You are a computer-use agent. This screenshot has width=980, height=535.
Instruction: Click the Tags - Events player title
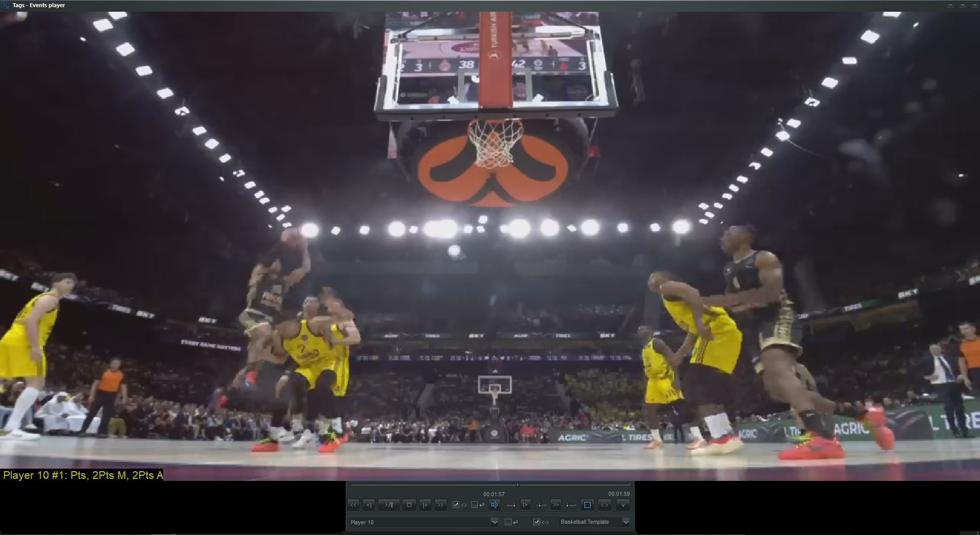pos(39,5)
